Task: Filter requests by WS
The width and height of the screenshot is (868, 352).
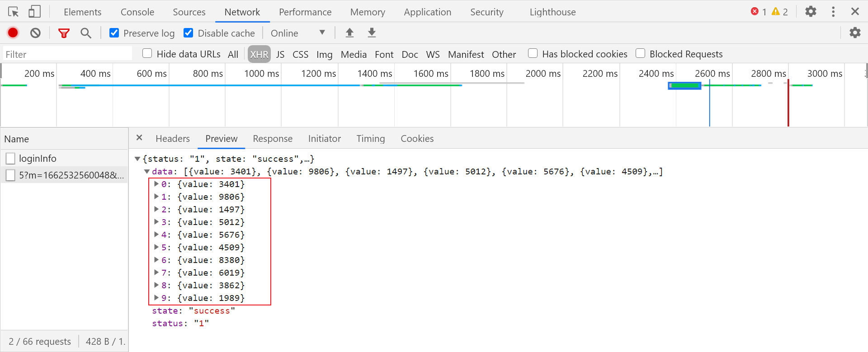Action: click(x=433, y=54)
